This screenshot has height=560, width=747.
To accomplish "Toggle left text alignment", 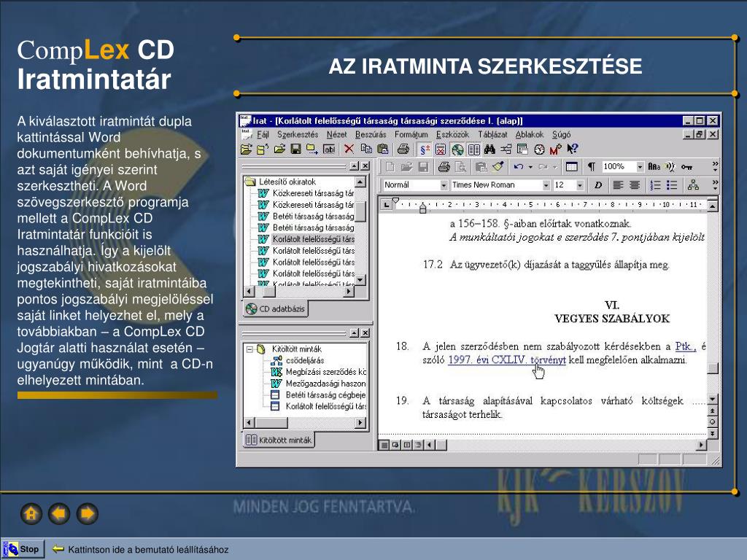I will [618, 185].
